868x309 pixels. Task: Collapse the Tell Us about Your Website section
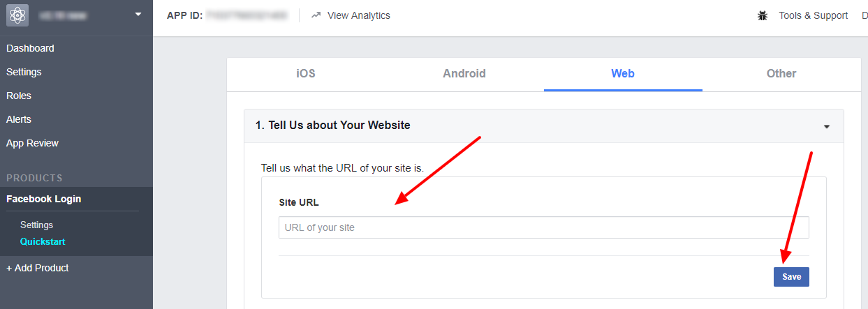coord(827,126)
